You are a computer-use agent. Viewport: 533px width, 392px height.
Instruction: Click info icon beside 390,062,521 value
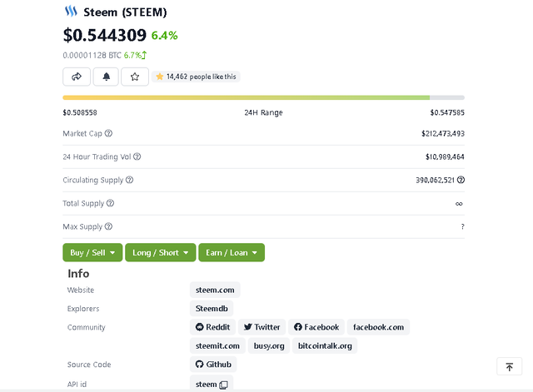(x=461, y=180)
